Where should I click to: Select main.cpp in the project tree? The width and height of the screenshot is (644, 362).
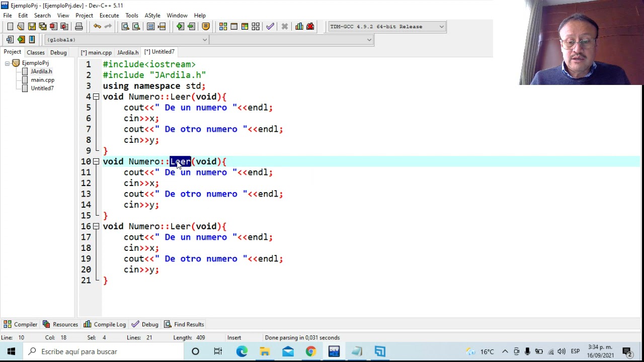[42, 80]
